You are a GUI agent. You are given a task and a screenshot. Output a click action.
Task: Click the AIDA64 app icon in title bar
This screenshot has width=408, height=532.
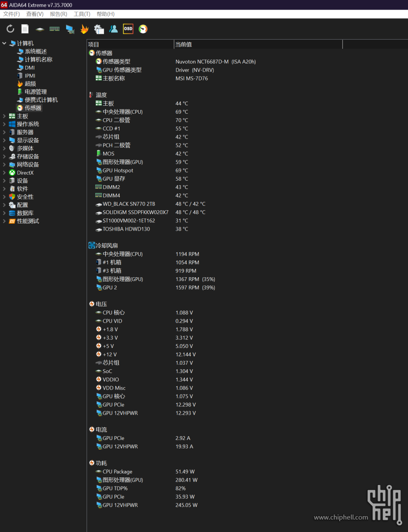[x=4, y=5]
